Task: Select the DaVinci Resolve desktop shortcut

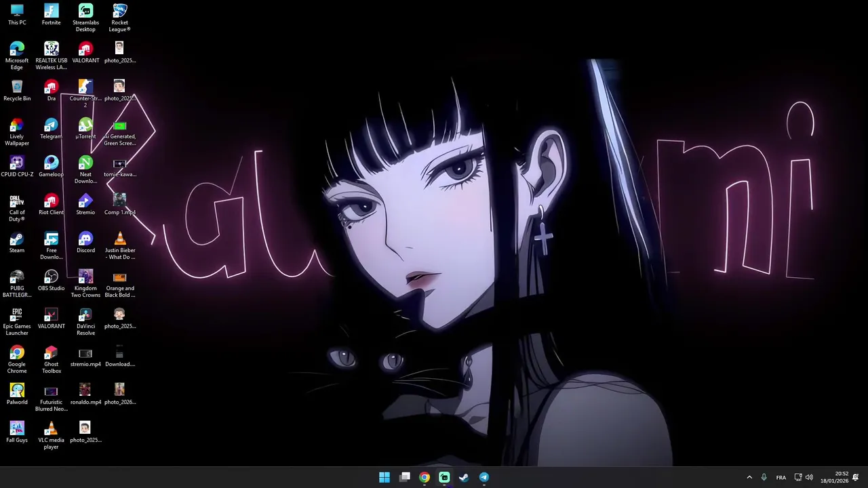Action: [x=85, y=322]
